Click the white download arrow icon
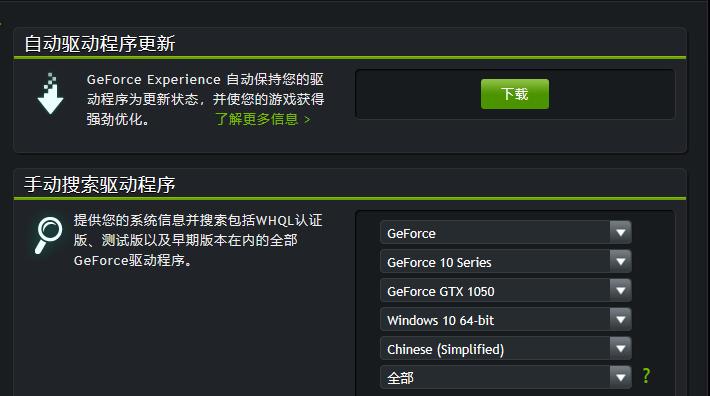710x396 pixels. tap(50, 94)
